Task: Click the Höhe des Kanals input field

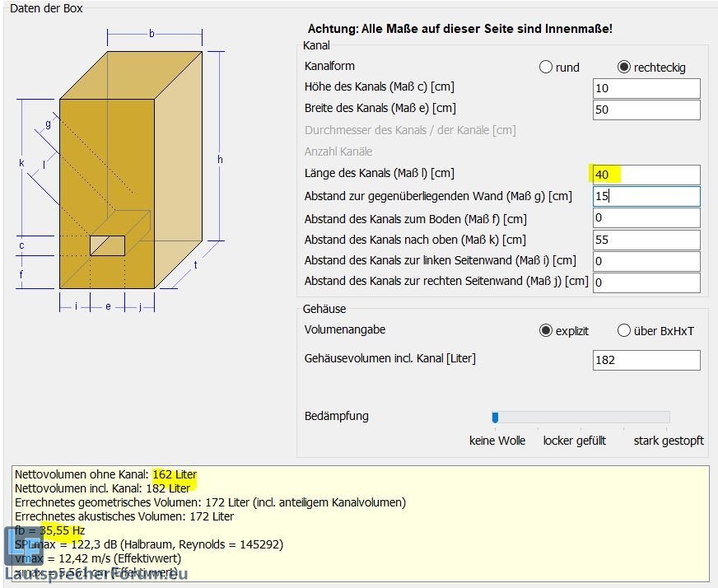Action: pos(646,88)
